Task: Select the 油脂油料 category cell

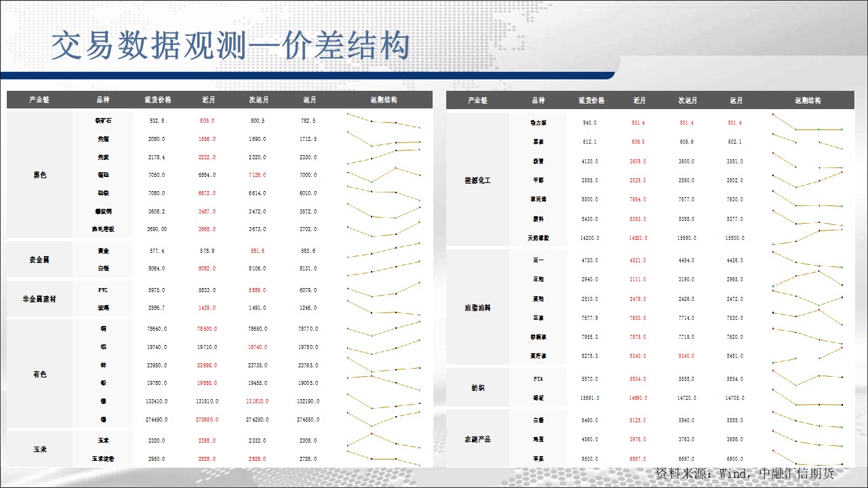Action: click(478, 308)
